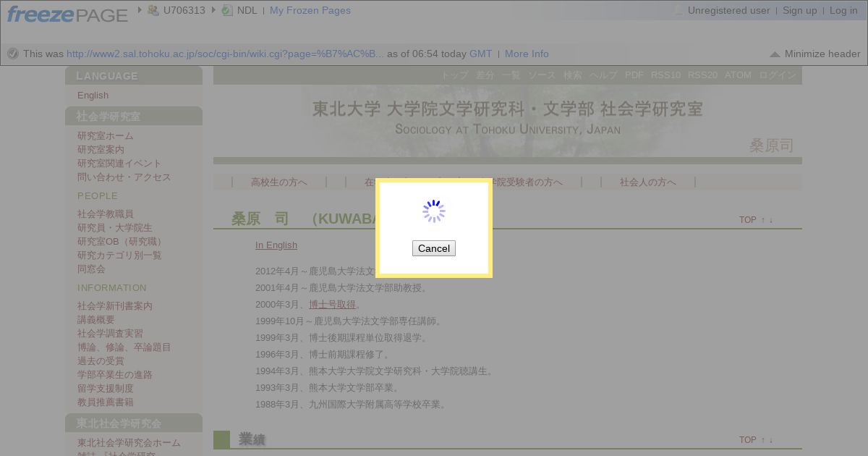Open 教員推薦書籍 link

106,402
